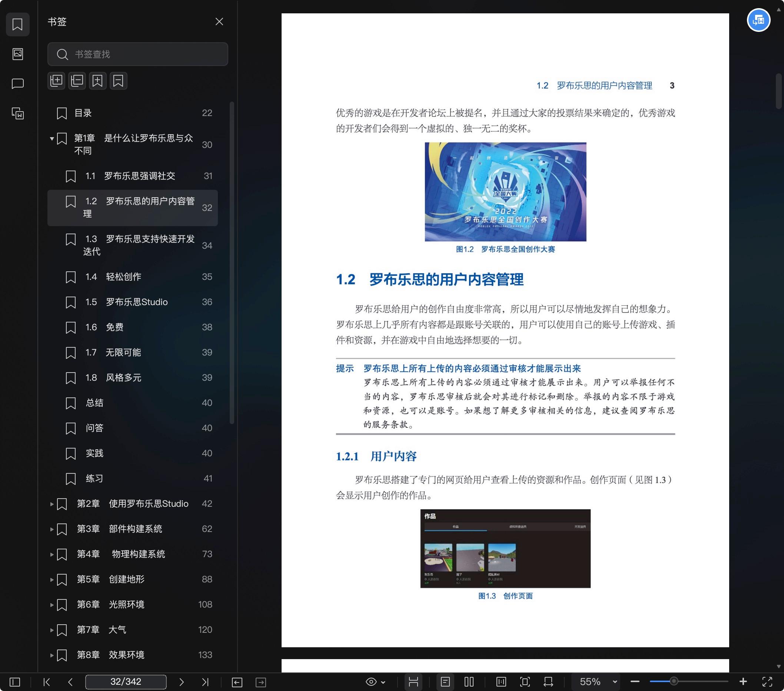784x691 pixels.
Task: Click the 图1.3 创作页面 screenshot
Action: click(x=505, y=549)
